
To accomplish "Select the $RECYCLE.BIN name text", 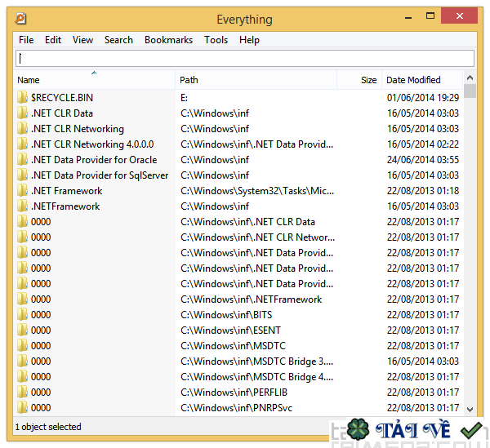I will pyautogui.click(x=62, y=97).
